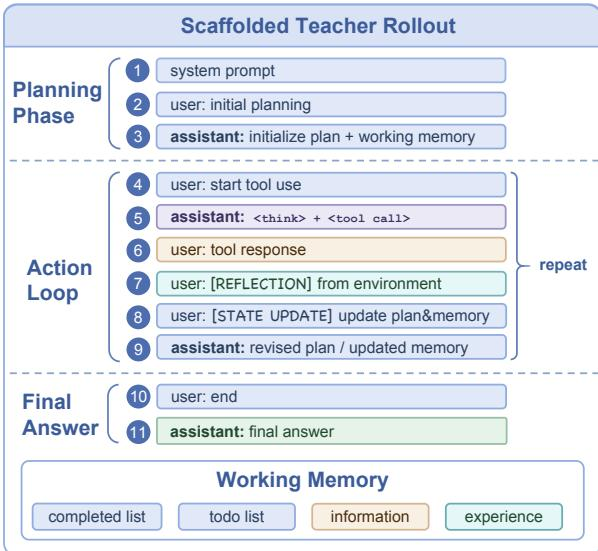
Task: Select the number 11 circle icon
Action: [138, 432]
